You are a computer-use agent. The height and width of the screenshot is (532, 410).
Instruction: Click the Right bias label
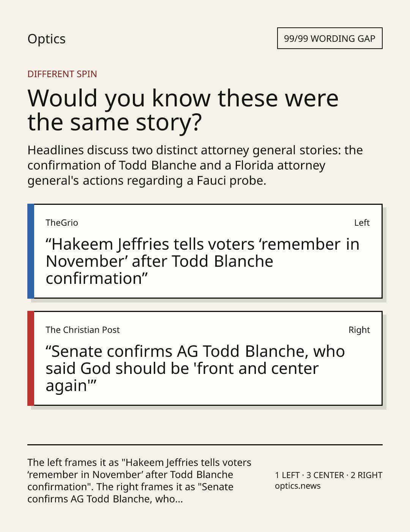pos(359,330)
